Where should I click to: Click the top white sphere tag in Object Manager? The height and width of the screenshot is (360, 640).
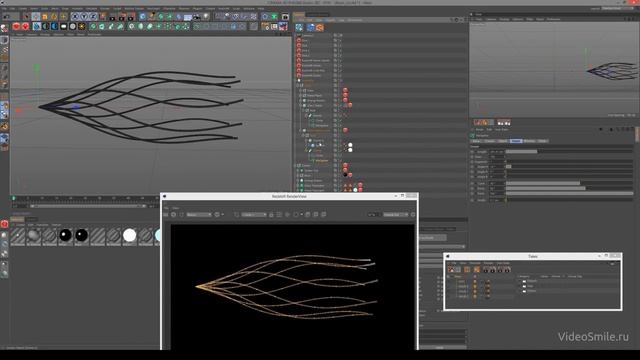click(x=350, y=145)
